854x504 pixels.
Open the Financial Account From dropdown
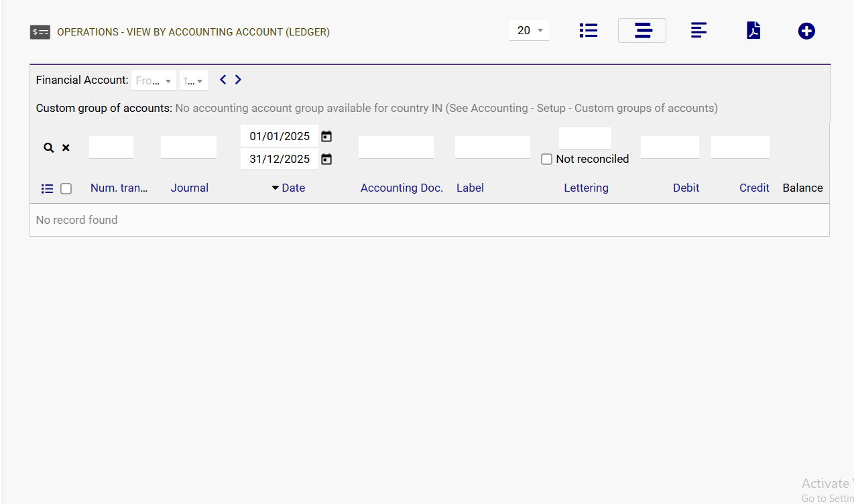(154, 81)
